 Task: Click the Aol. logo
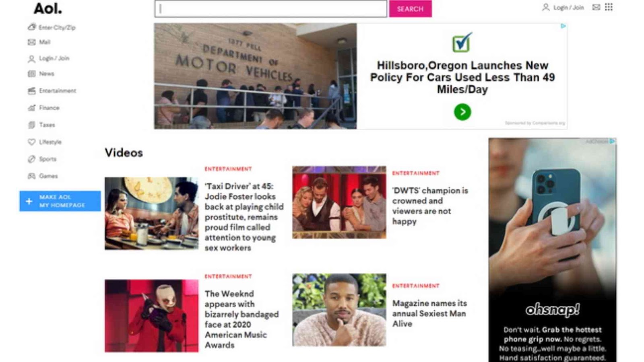pos(47,8)
